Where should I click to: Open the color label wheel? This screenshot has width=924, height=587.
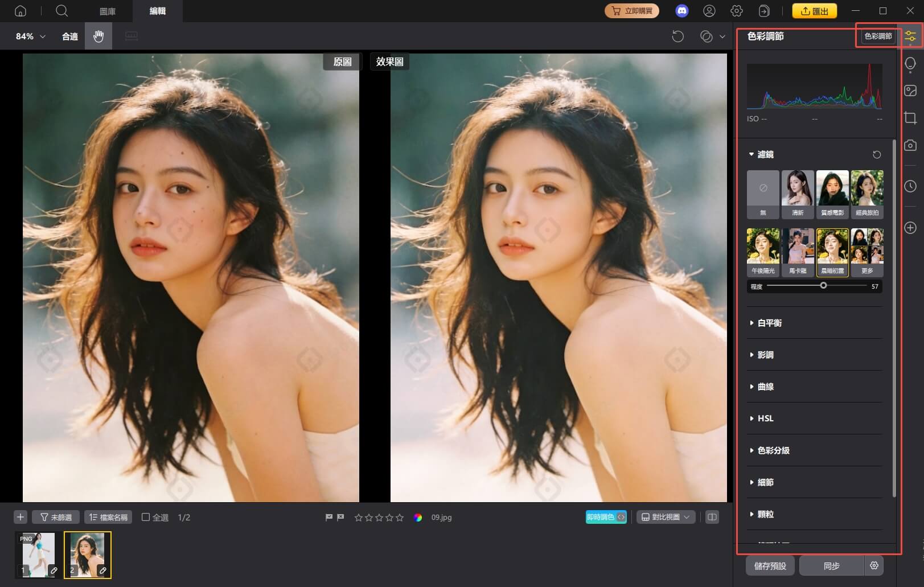pyautogui.click(x=418, y=518)
